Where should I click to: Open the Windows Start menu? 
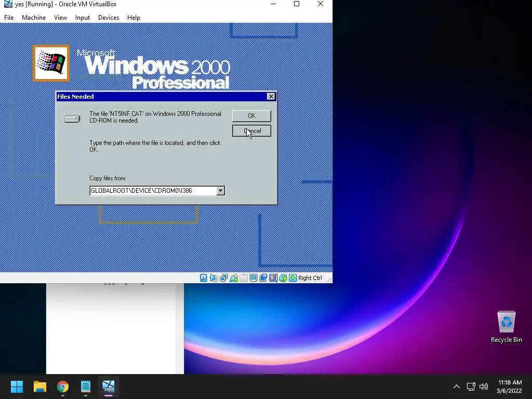(17, 387)
